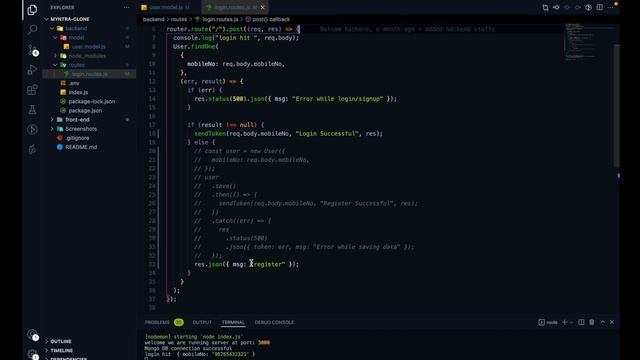This screenshot has height=360, width=640.
Task: Click User.findOne in the code
Action: point(196,47)
